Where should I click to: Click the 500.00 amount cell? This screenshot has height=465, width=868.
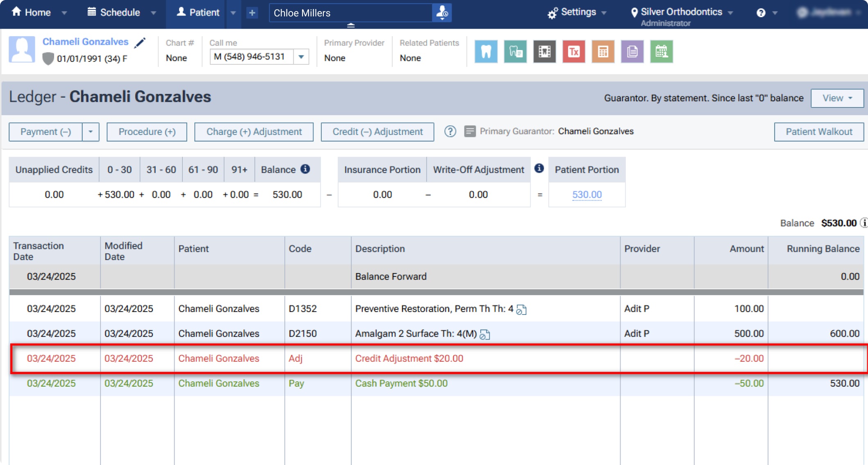731,333
